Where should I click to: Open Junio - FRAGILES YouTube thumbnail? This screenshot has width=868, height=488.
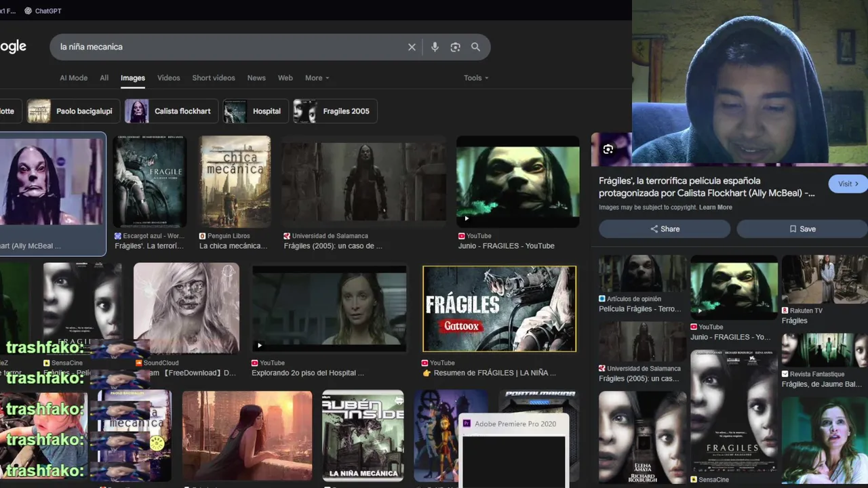coord(518,181)
